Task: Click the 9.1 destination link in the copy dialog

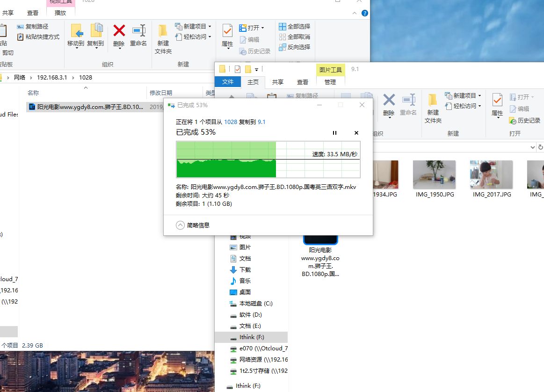Action: tap(261, 122)
